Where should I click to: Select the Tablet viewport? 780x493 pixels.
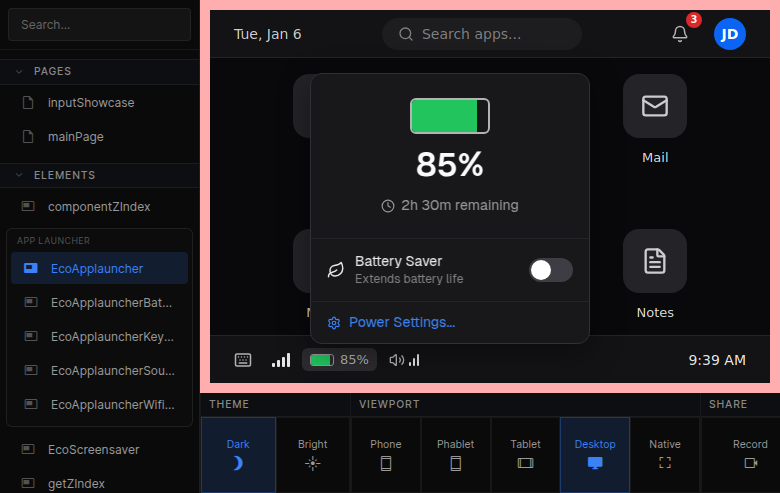(x=525, y=453)
